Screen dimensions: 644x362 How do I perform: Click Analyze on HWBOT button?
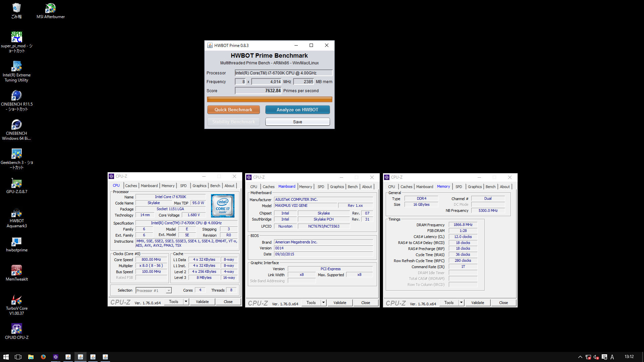pyautogui.click(x=298, y=110)
